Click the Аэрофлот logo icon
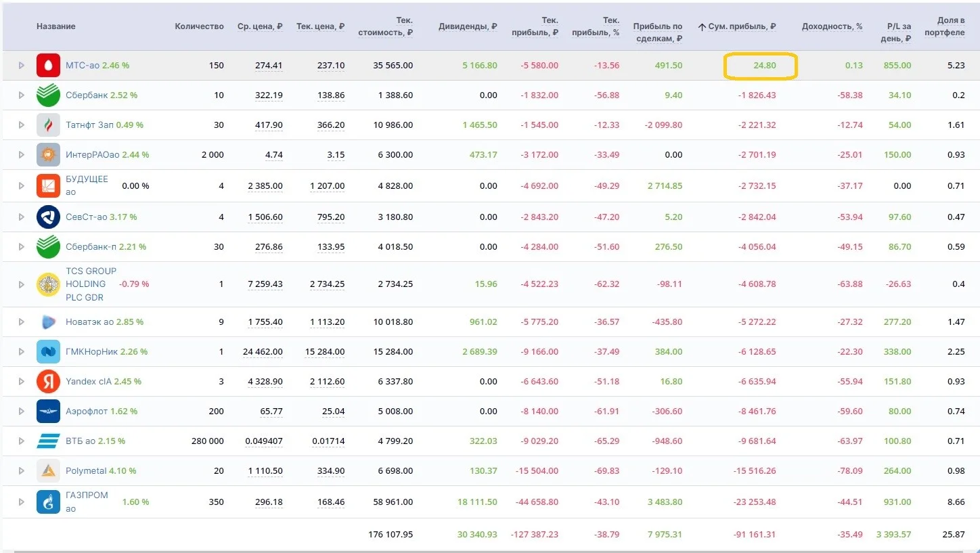The image size is (980, 553). click(x=48, y=412)
